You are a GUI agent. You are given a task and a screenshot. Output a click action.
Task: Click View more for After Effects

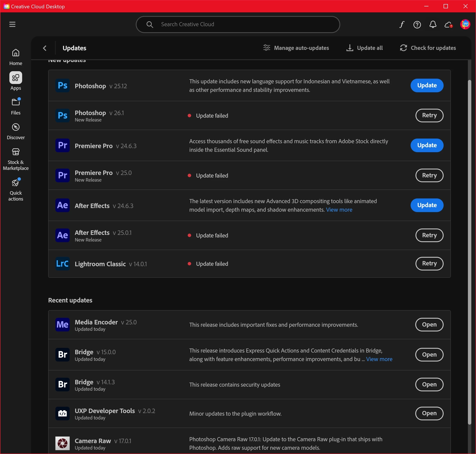(339, 210)
